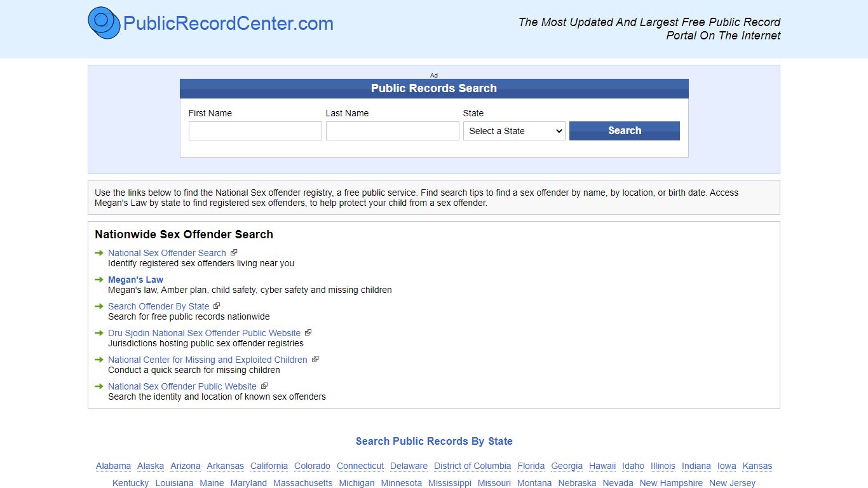This screenshot has height=488, width=868.
Task: Select Louisiana state link
Action: click(174, 483)
